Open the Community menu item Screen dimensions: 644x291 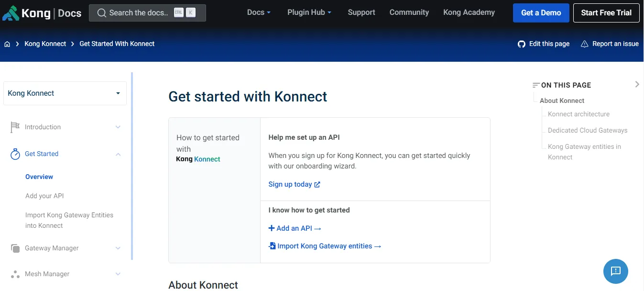409,12
